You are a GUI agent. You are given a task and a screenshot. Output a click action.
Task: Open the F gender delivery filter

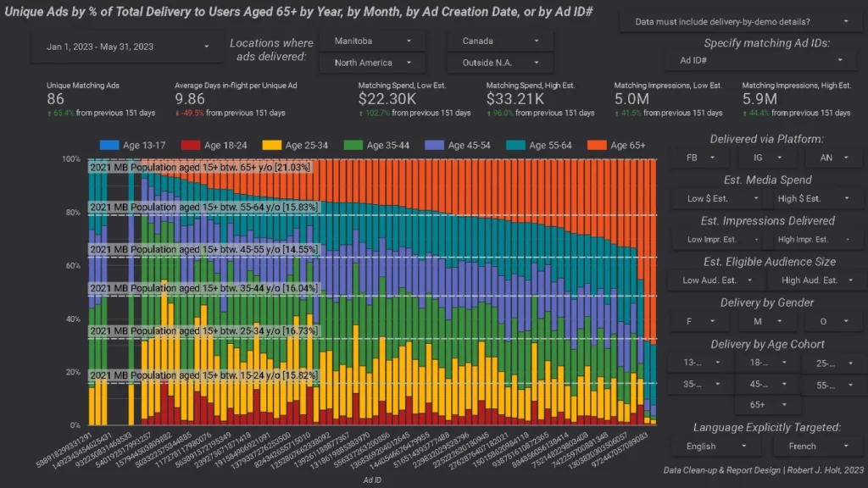[x=701, y=322]
